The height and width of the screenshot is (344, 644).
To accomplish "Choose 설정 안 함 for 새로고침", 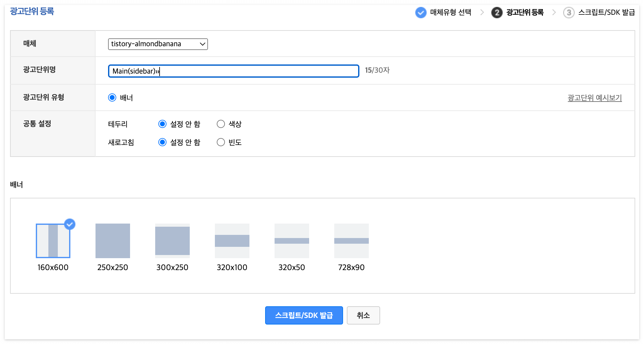I will click(162, 142).
